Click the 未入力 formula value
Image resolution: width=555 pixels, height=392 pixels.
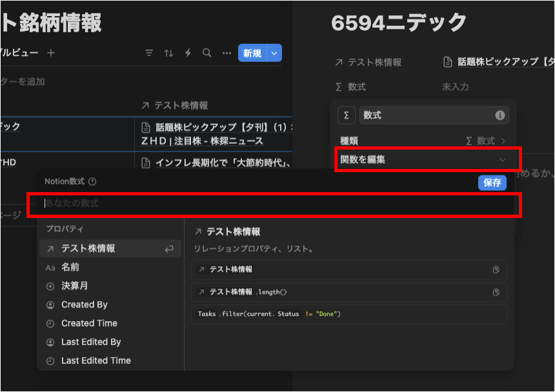[455, 87]
